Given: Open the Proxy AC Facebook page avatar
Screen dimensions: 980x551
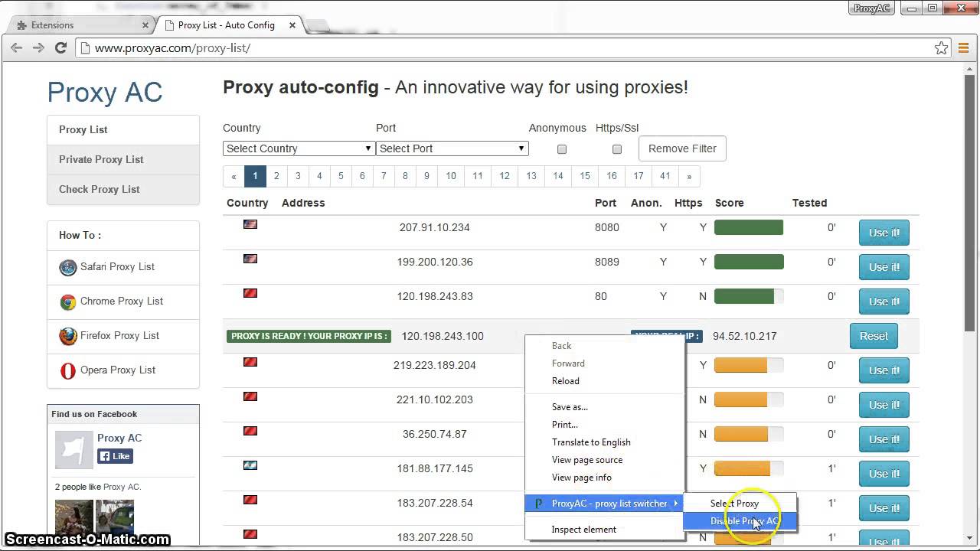Looking at the screenshot, I should [x=73, y=450].
